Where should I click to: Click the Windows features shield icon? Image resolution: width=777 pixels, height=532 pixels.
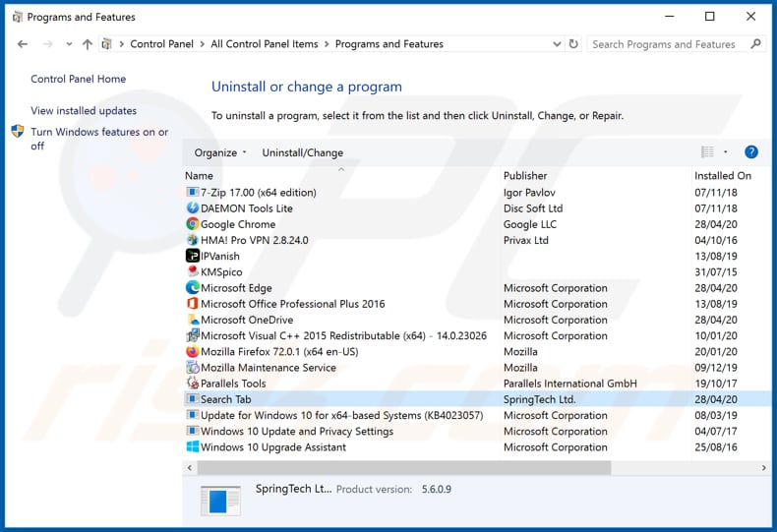coord(18,131)
